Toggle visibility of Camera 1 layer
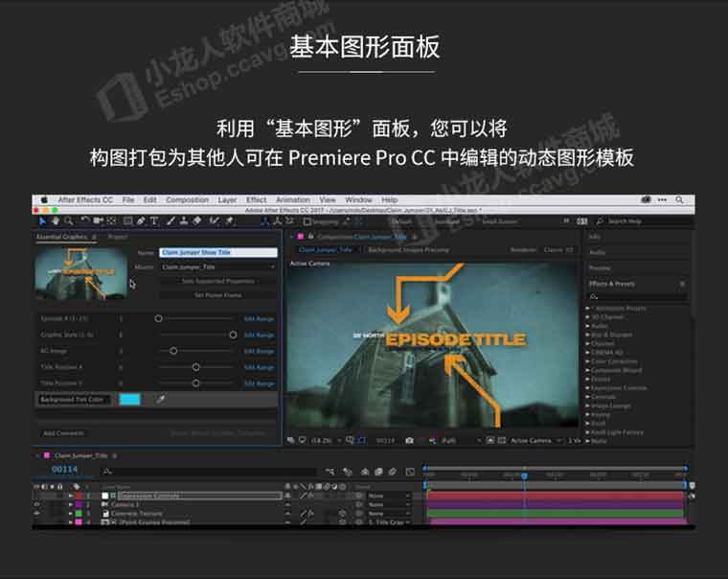Viewport: 728px width, 579px height. (x=37, y=504)
